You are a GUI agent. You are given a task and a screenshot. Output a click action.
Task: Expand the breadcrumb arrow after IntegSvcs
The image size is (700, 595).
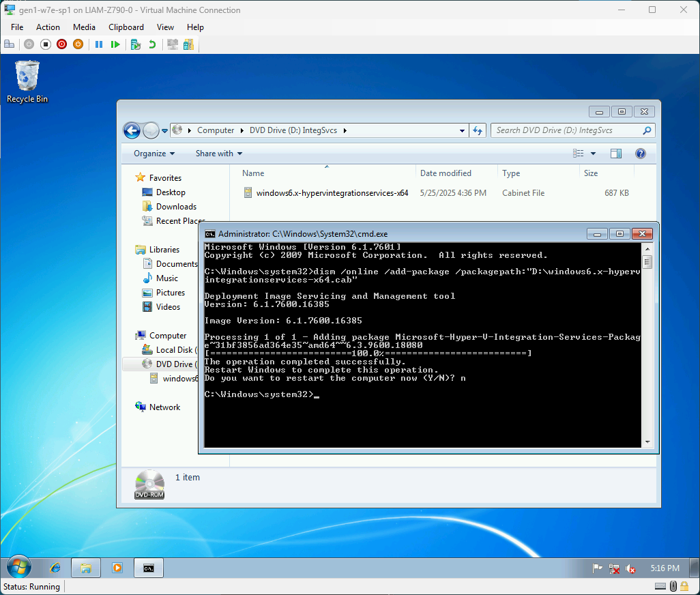click(345, 131)
